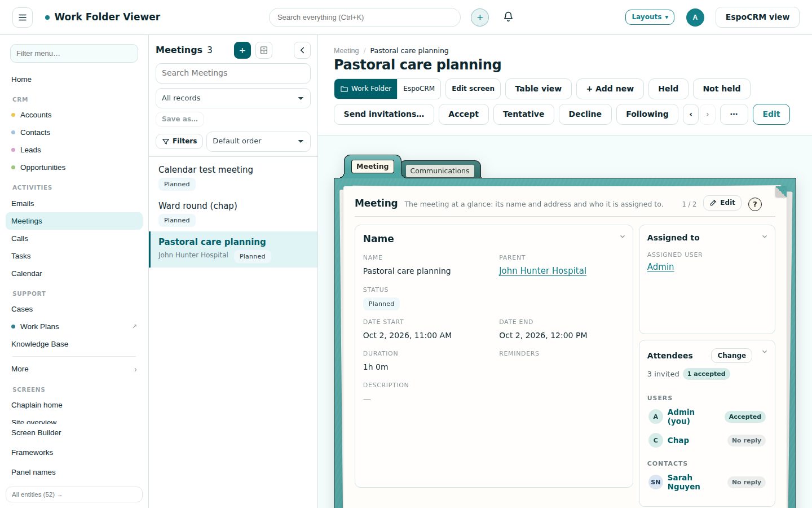Collapse the meetings list panel
The image size is (812, 508).
pyautogui.click(x=302, y=50)
